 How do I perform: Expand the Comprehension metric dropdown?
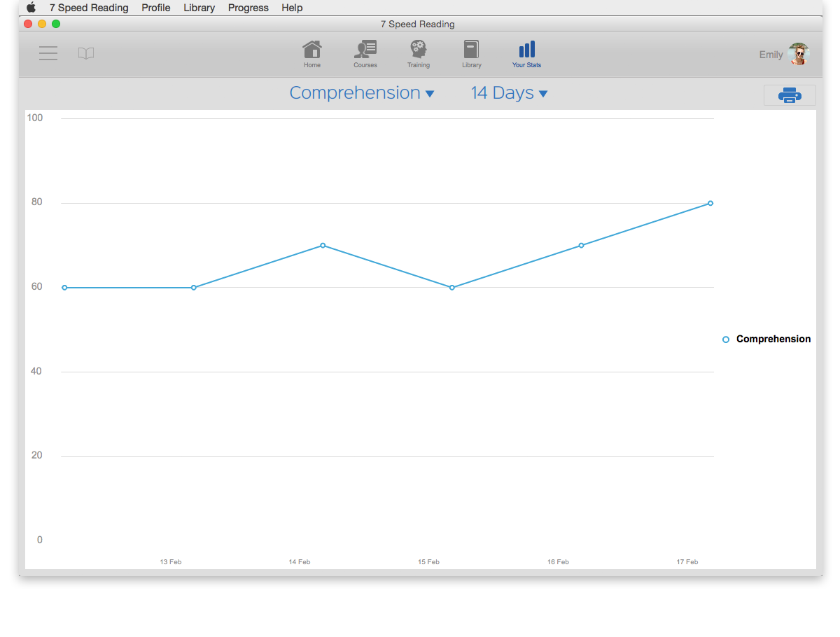362,93
